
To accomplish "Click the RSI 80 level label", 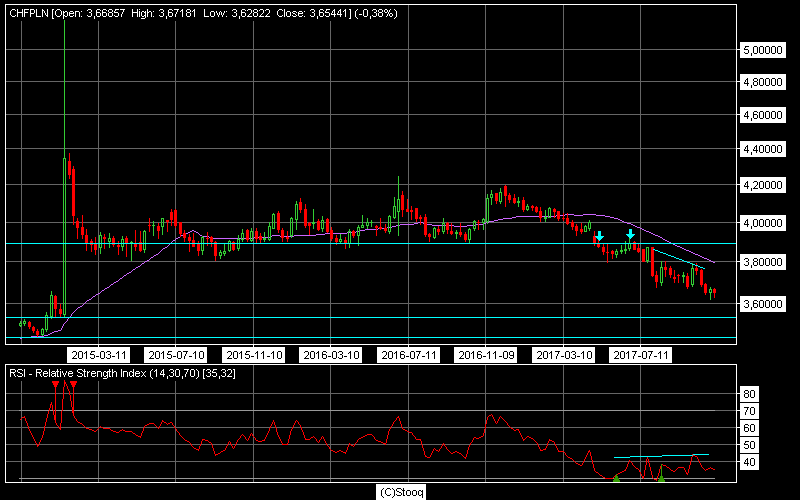I will click(749, 394).
